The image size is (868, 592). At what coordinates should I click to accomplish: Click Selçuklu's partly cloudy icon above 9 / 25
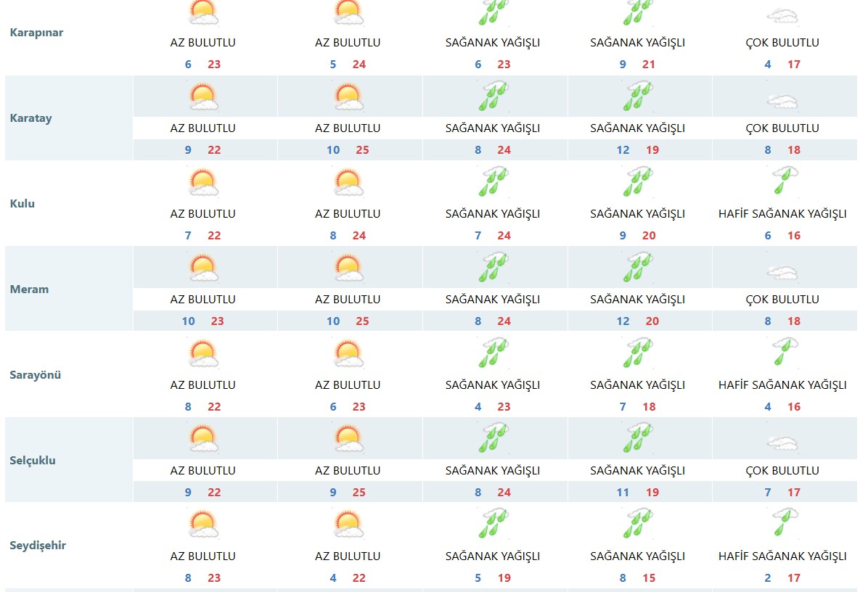click(x=348, y=439)
